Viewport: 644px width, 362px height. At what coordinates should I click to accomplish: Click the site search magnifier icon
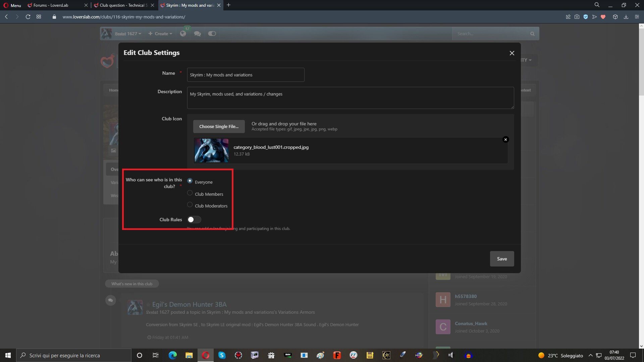point(532,34)
